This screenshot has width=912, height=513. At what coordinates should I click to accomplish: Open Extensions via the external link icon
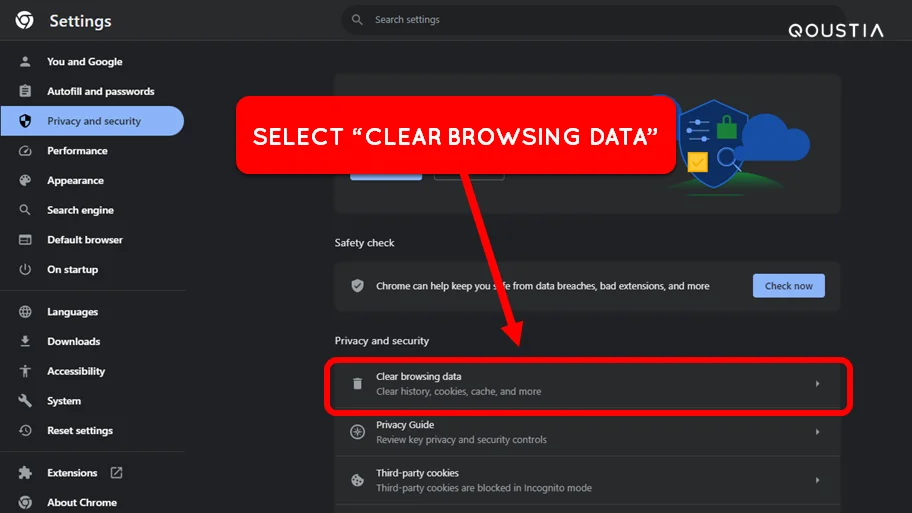pyautogui.click(x=116, y=472)
